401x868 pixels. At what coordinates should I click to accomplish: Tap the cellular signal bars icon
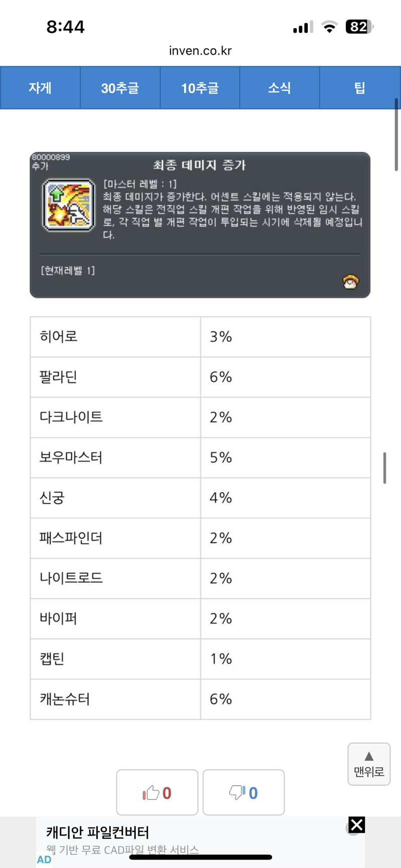(x=303, y=27)
